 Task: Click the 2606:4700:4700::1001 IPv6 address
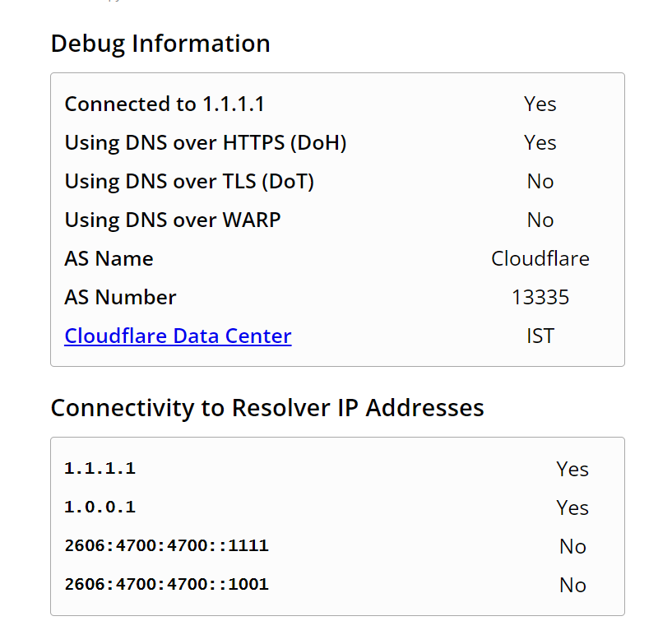coord(166,584)
